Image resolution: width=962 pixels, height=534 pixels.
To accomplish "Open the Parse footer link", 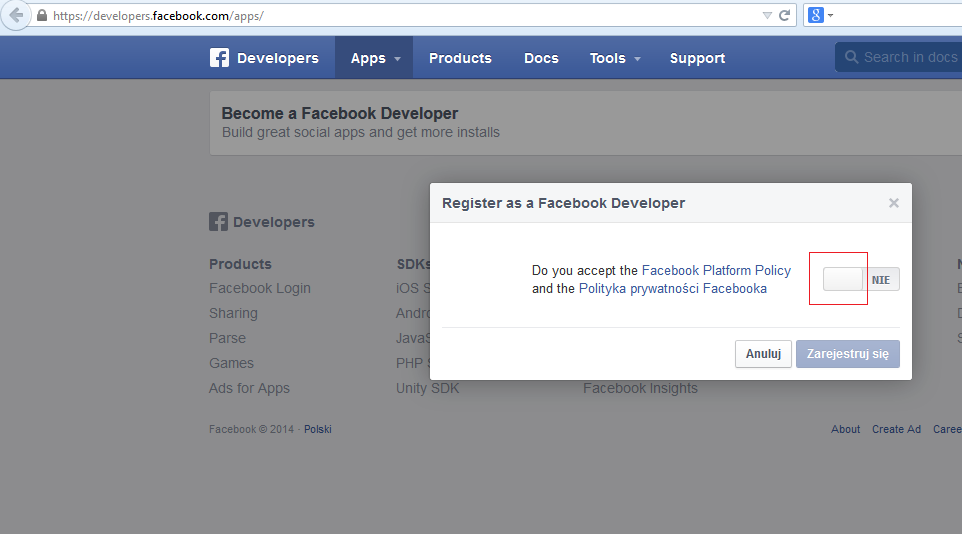I will 227,338.
